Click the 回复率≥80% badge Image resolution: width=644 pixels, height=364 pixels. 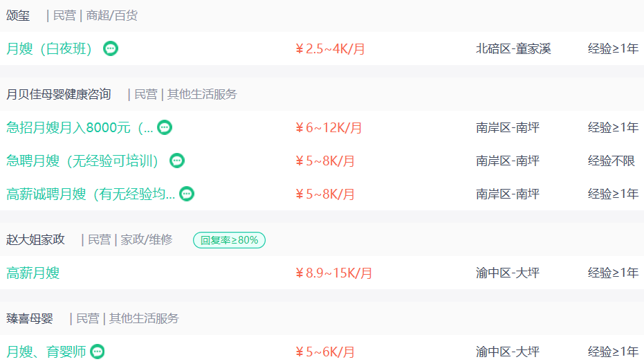229,240
